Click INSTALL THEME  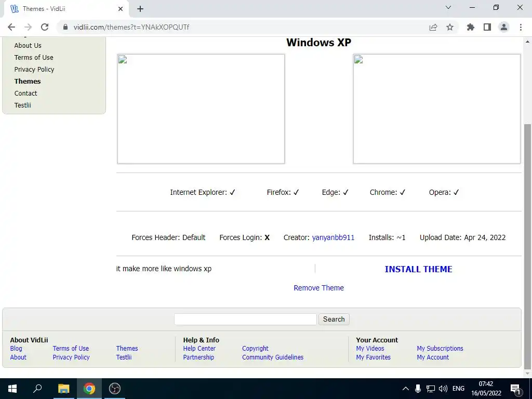[418, 269]
